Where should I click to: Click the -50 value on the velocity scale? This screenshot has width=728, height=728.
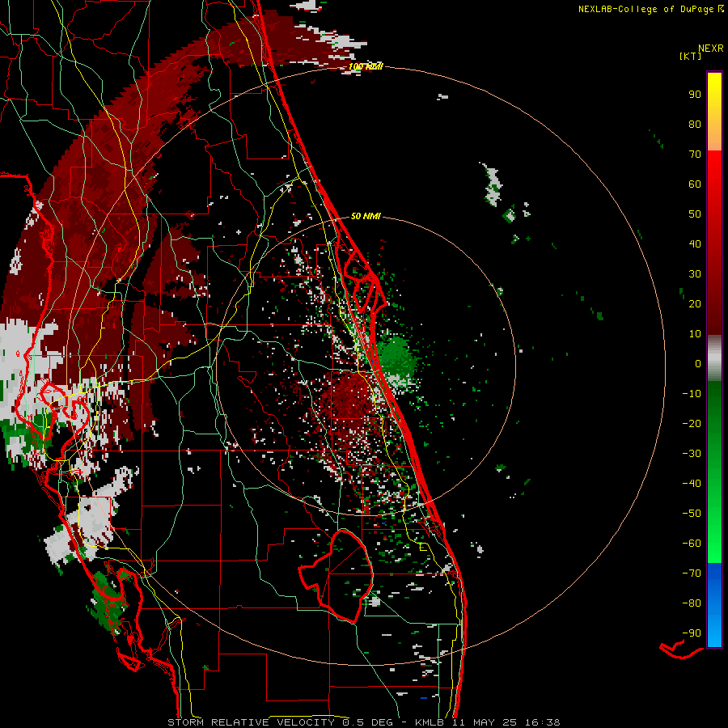click(x=692, y=514)
